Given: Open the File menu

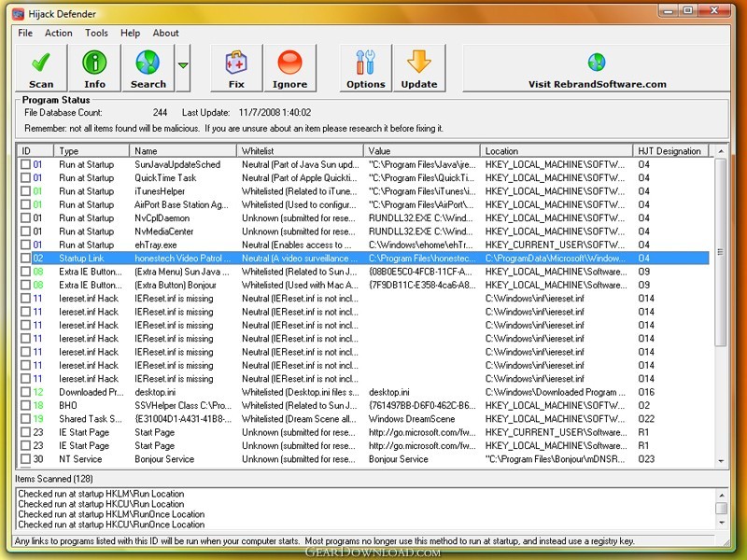Looking at the screenshot, I should tap(25, 33).
